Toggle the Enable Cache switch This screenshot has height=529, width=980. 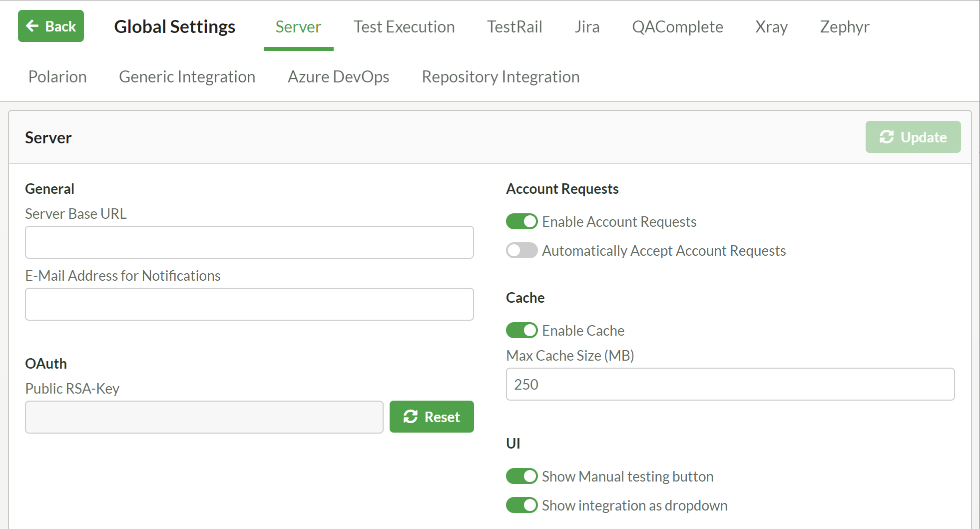tap(521, 330)
